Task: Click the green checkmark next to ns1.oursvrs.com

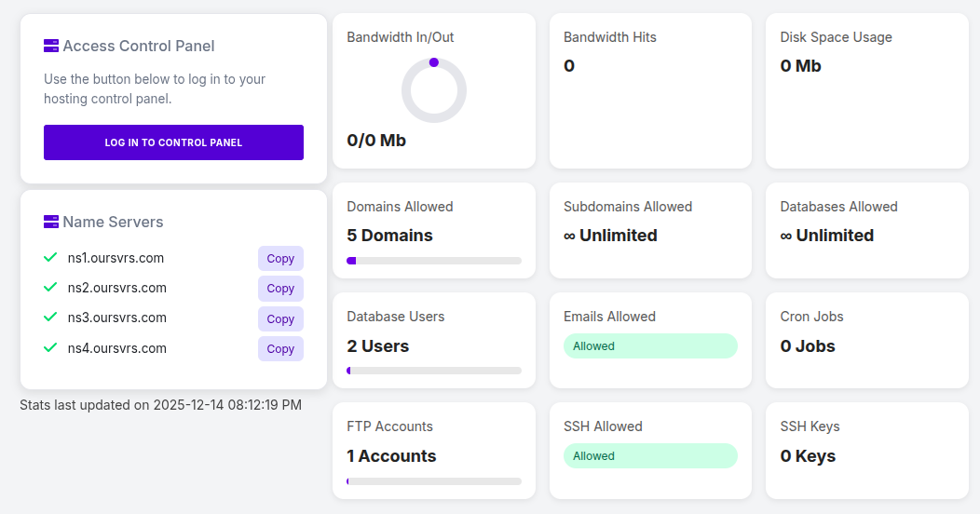Action: (x=50, y=258)
